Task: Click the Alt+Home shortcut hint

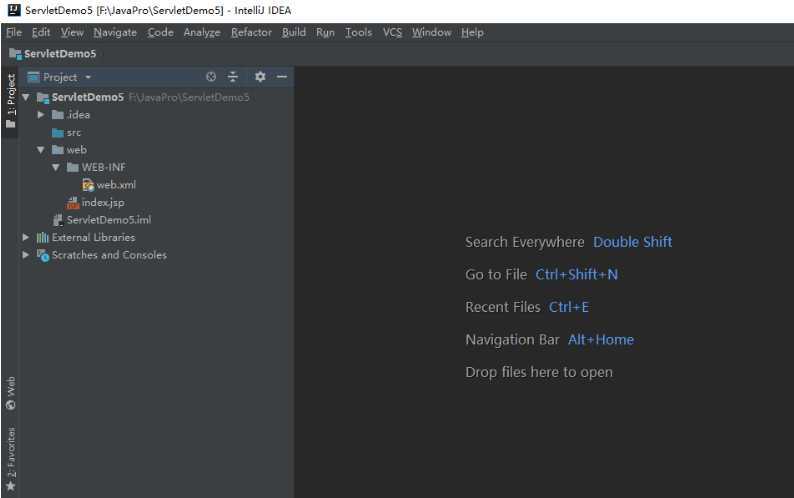Action: [601, 339]
